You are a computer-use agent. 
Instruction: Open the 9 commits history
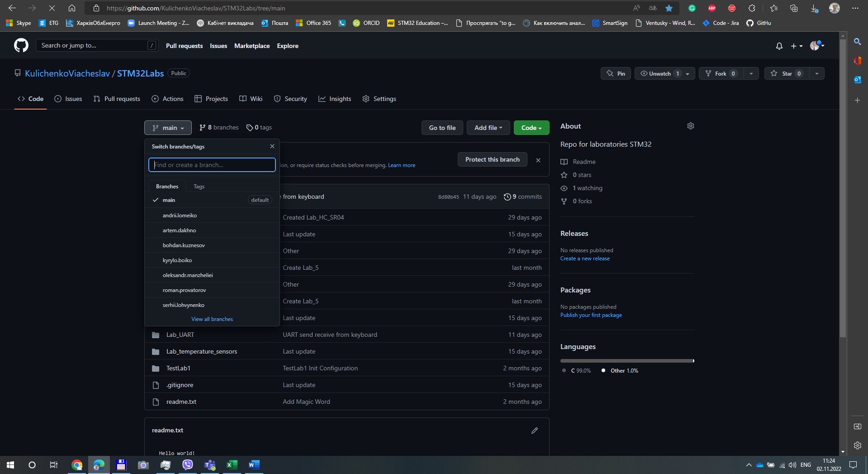pos(523,196)
